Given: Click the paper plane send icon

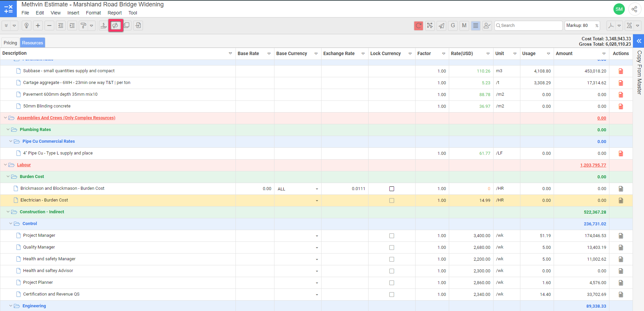Looking at the screenshot, I should tap(441, 26).
